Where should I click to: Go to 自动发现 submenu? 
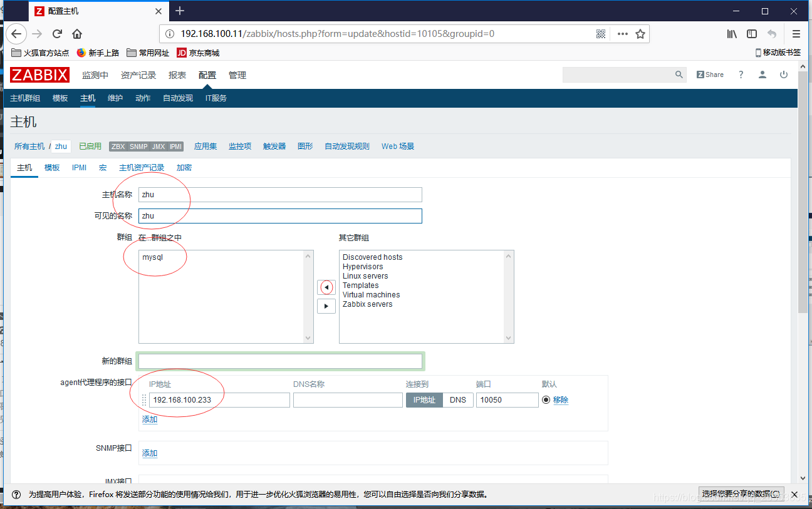coord(178,98)
